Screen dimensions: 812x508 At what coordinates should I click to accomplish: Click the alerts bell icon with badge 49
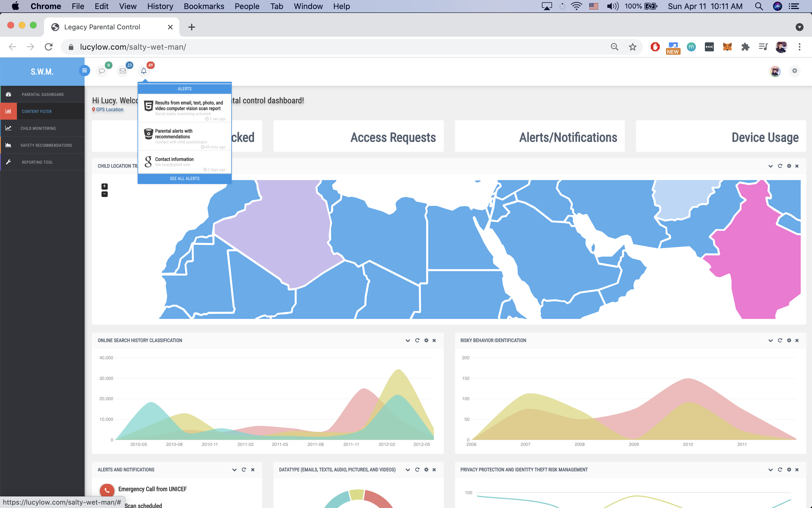(144, 71)
